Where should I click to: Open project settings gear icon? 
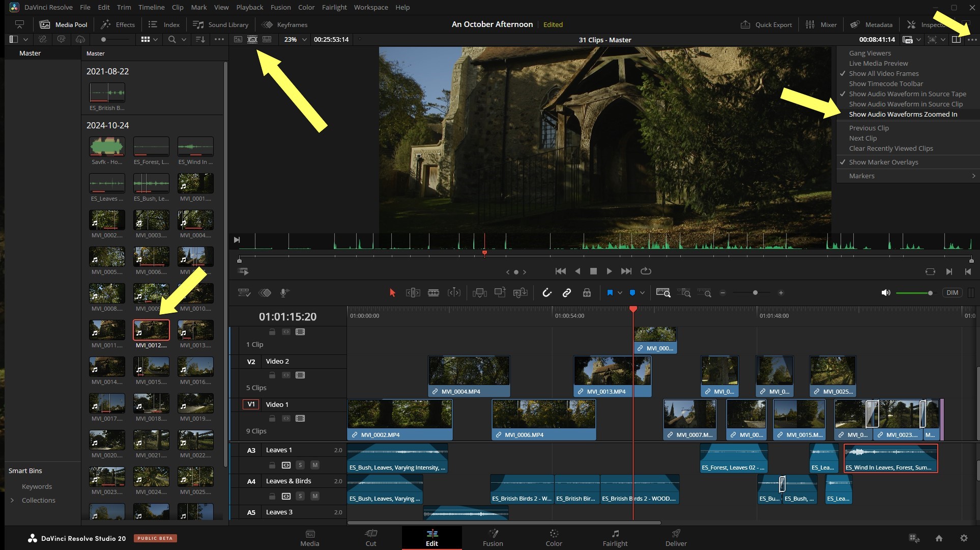[964, 538]
